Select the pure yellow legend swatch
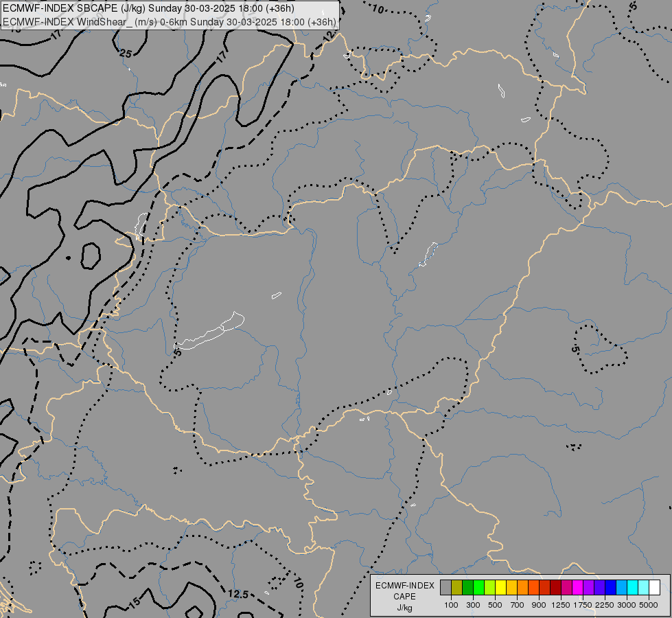 point(500,588)
